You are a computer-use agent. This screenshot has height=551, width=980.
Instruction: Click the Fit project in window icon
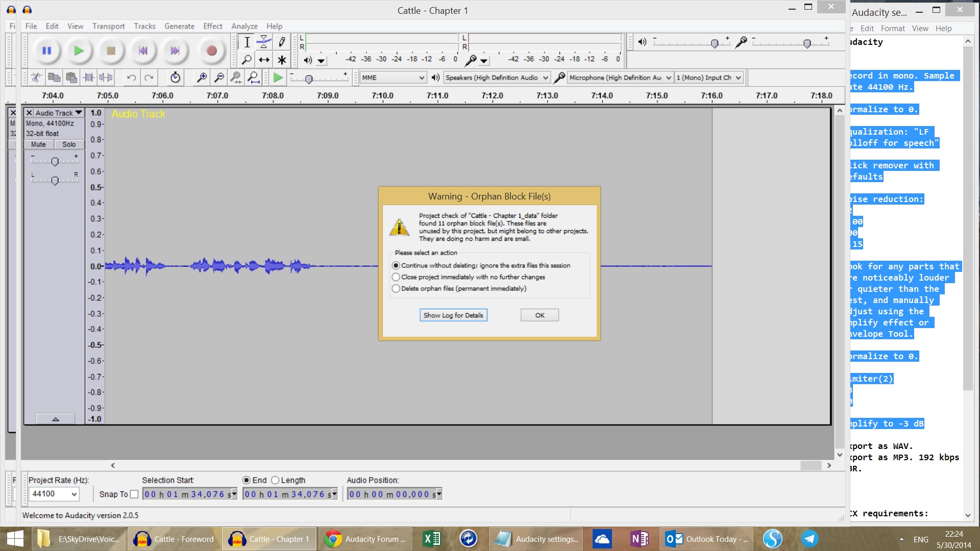253,78
